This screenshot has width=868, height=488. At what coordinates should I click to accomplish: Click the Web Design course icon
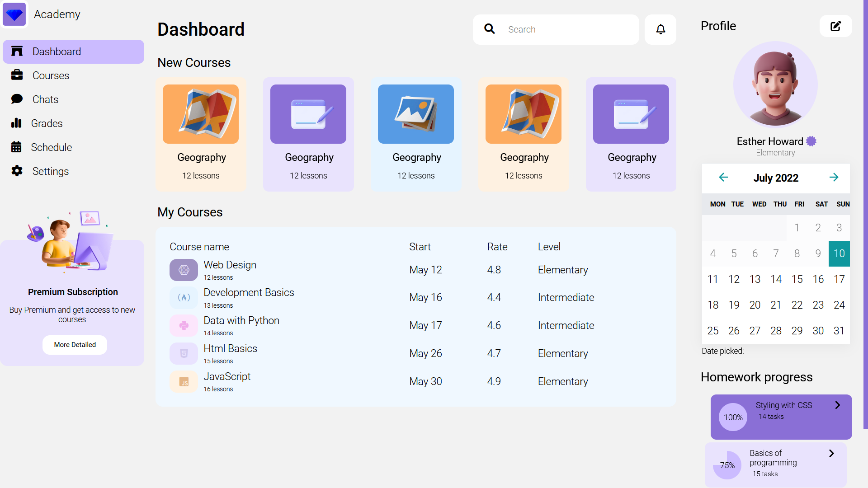[184, 270]
